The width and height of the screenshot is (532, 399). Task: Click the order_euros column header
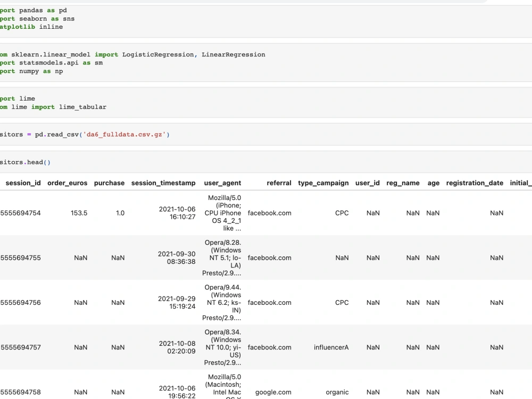pyautogui.click(x=67, y=182)
